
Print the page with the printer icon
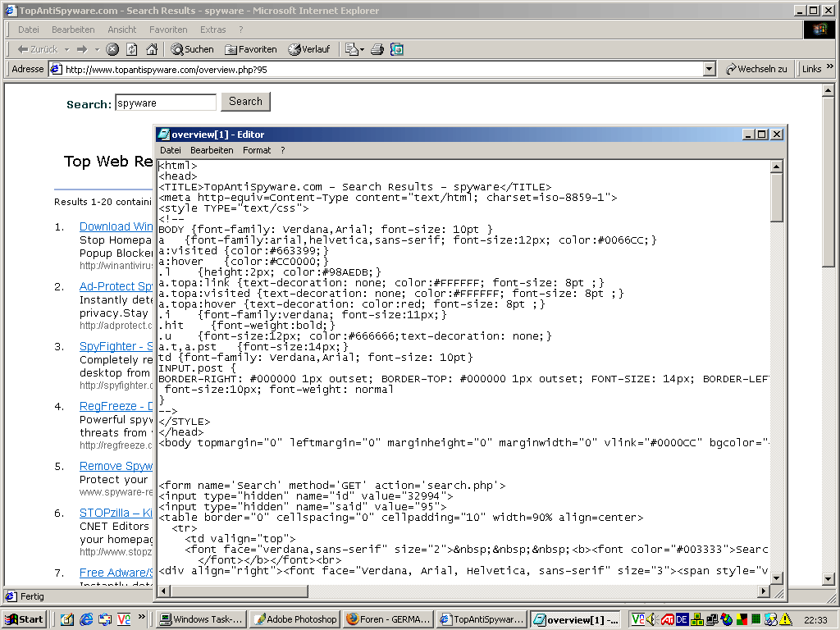pos(377,49)
